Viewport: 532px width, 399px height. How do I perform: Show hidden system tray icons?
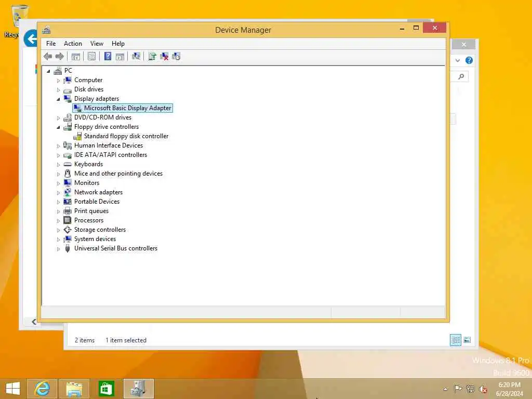coord(445,389)
